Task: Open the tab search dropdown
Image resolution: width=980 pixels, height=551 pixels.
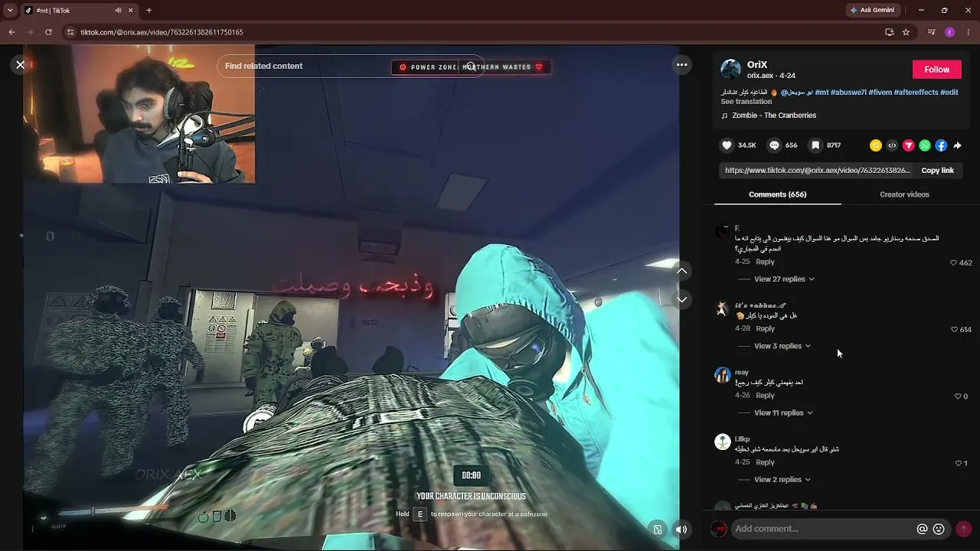Action: 10,11
